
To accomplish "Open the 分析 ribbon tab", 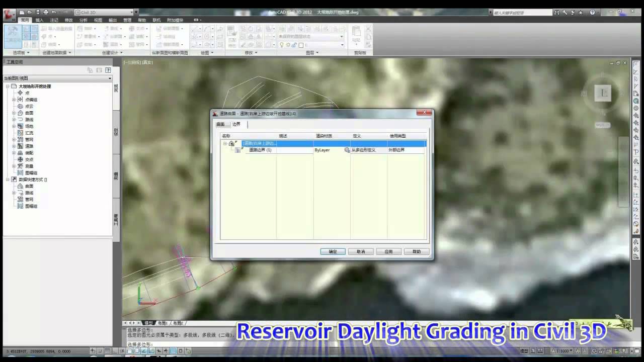I will coord(83,20).
